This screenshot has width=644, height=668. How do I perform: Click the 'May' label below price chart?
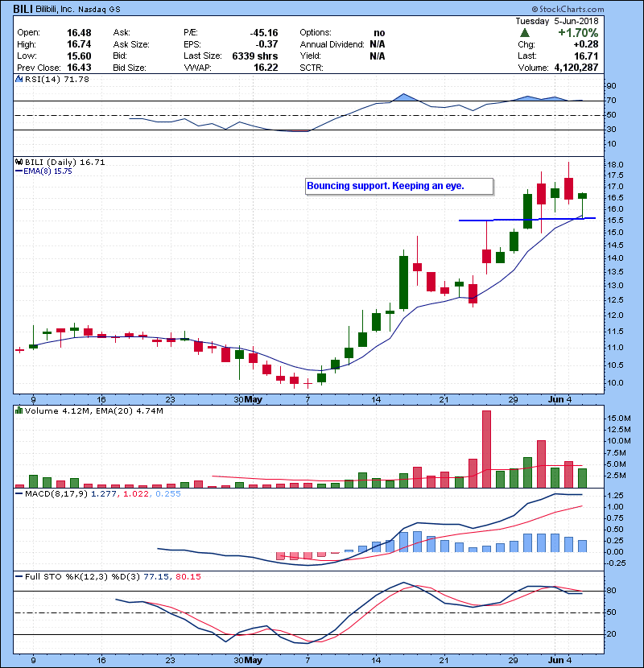tap(254, 400)
